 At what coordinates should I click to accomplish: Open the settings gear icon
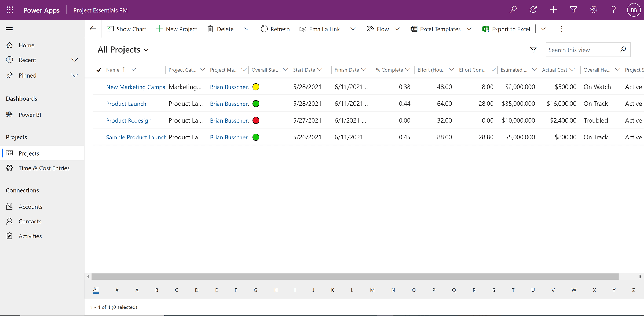(x=594, y=10)
